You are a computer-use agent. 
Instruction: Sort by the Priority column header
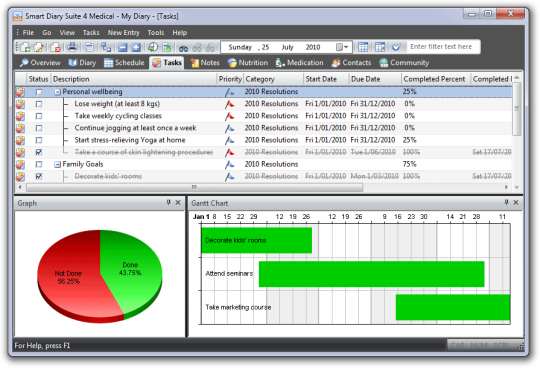click(230, 79)
